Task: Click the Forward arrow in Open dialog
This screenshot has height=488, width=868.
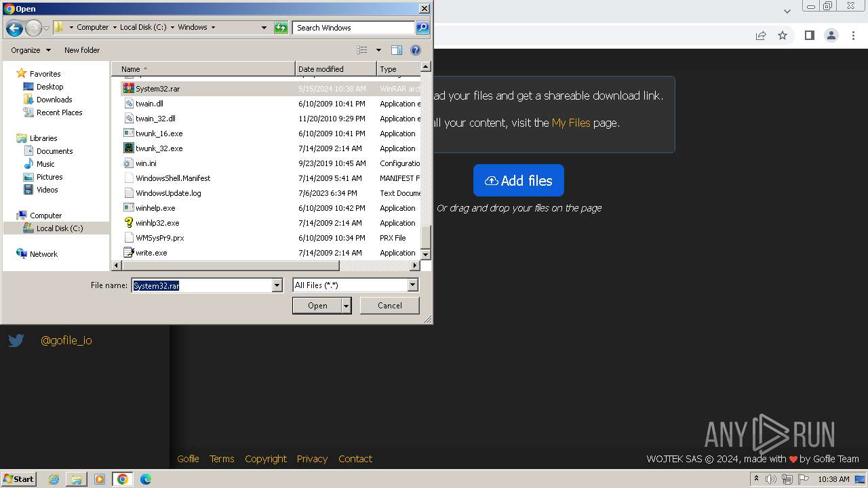Action: tap(33, 28)
